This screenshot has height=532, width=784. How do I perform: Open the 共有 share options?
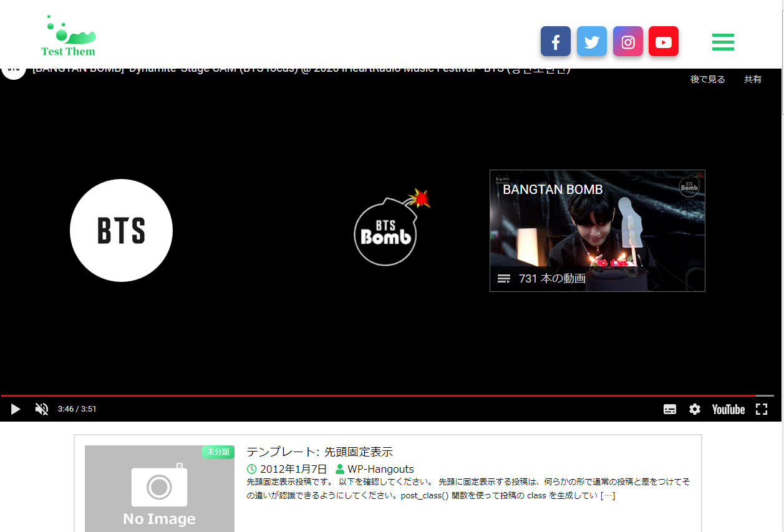click(753, 79)
